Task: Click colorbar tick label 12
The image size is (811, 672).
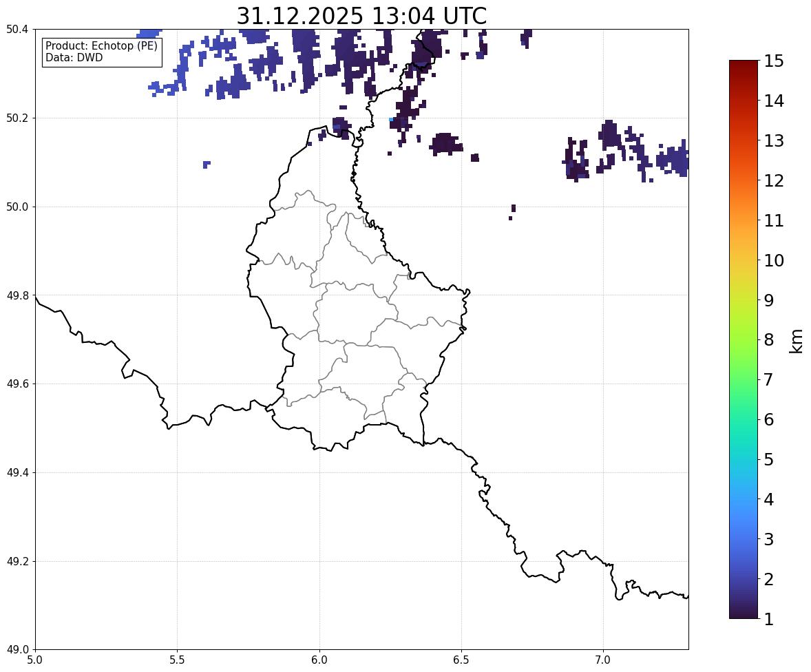Action: pos(774,180)
